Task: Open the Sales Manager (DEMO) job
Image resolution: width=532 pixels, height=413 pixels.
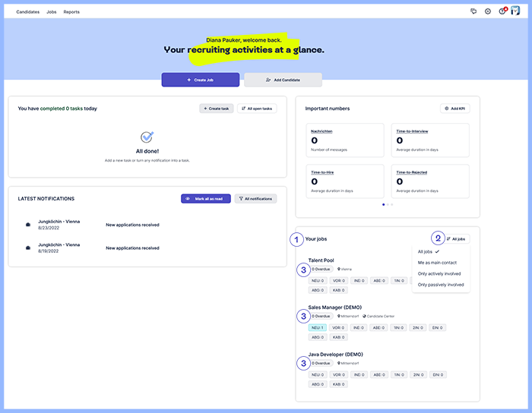Action: (x=335, y=307)
